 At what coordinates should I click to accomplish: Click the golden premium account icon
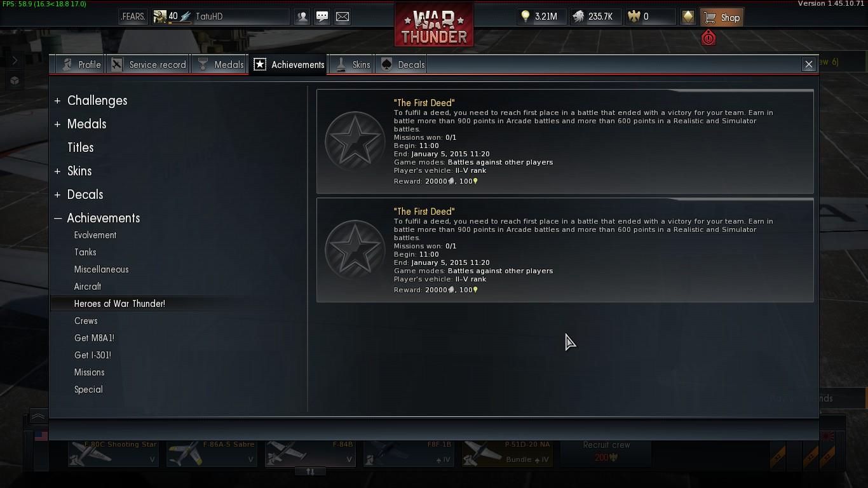coord(688,17)
